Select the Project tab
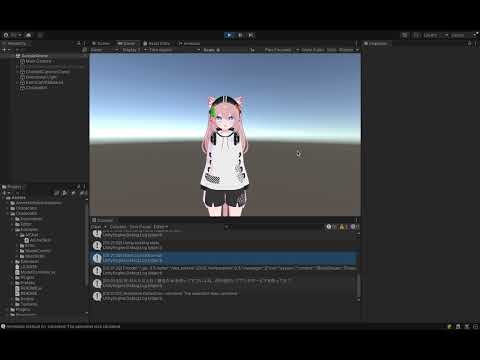Viewport: 480px width, 360px height. pos(13,187)
